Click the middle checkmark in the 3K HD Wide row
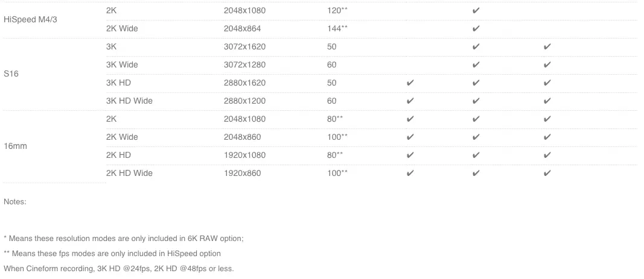 (x=476, y=101)
